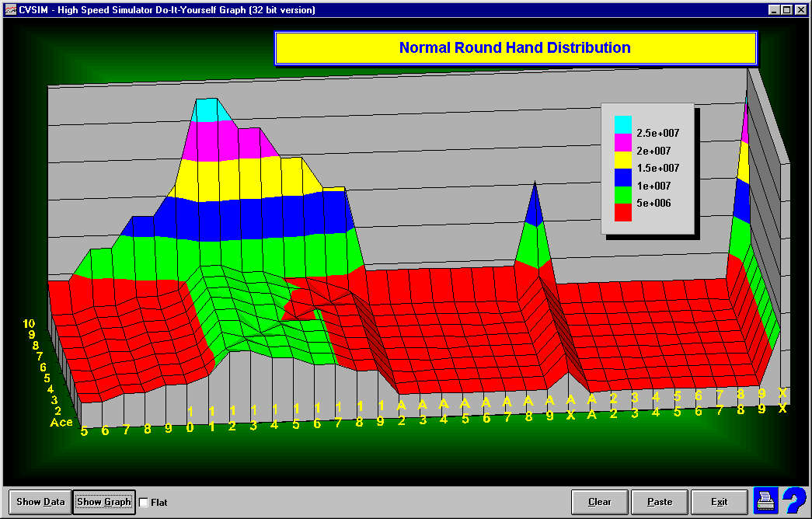This screenshot has width=812, height=519.
Task: Click the 5e+006 legend label
Action: pos(653,203)
